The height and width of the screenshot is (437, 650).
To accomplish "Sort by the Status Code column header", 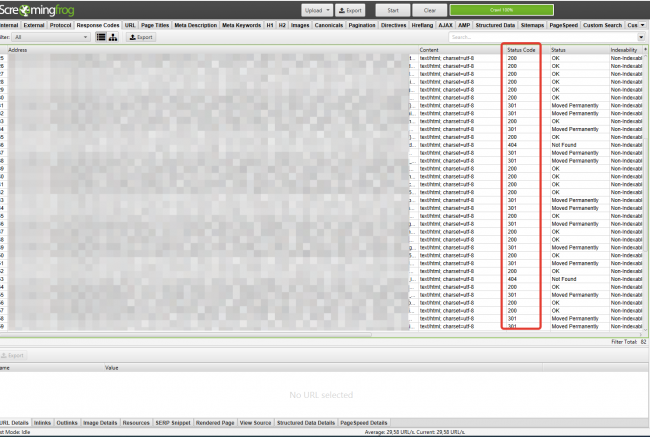I will (x=521, y=49).
